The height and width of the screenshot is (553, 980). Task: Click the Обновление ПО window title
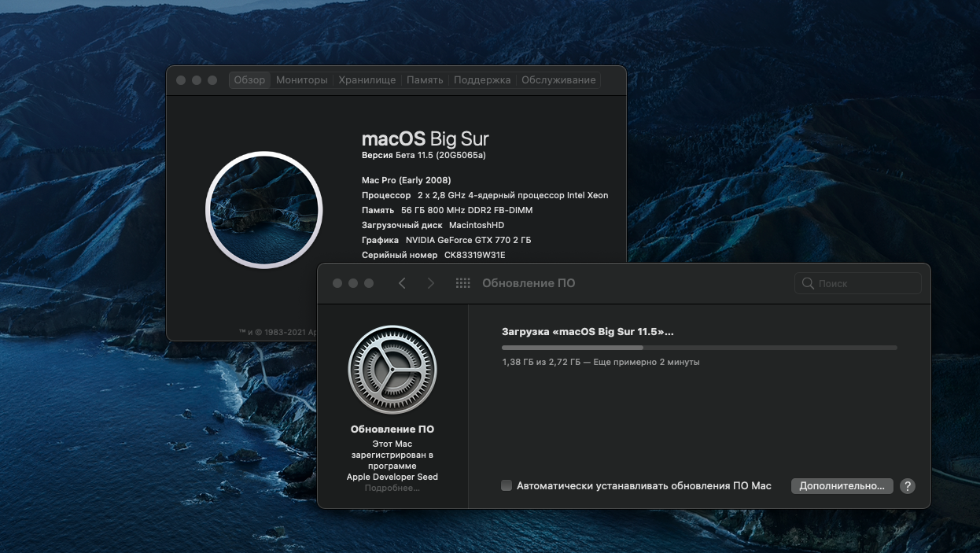pos(529,283)
